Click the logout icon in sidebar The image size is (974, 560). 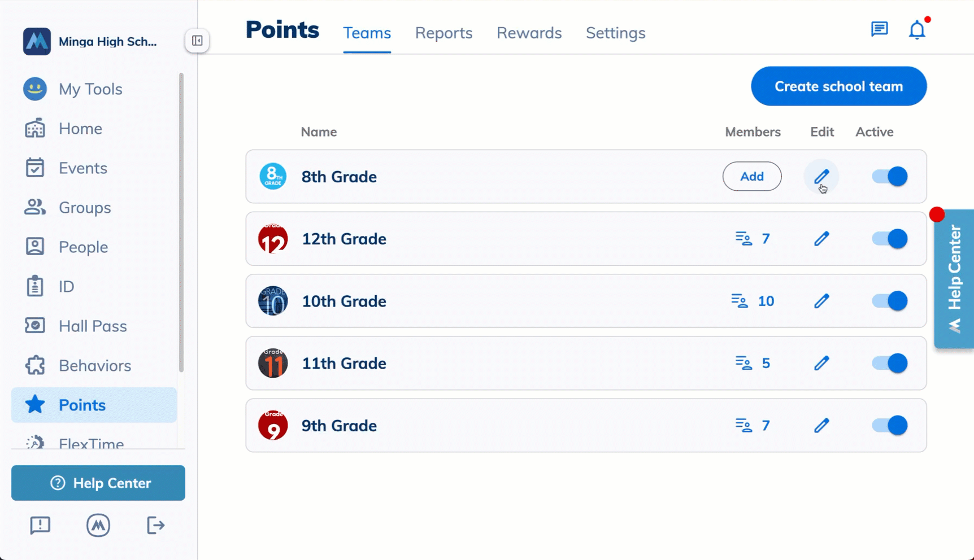[x=155, y=526]
